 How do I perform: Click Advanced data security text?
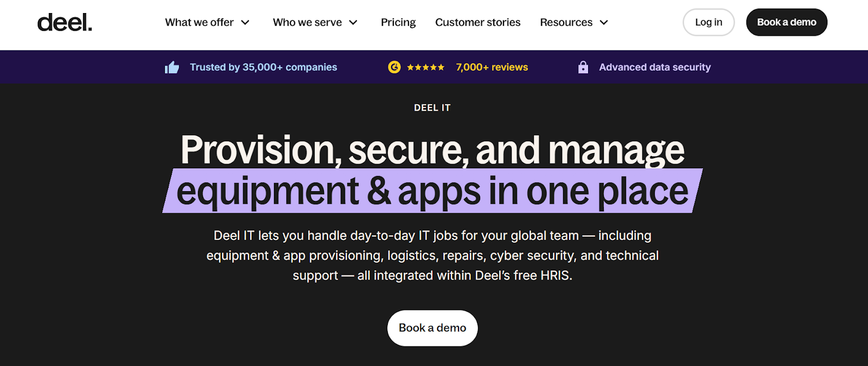[x=655, y=67]
